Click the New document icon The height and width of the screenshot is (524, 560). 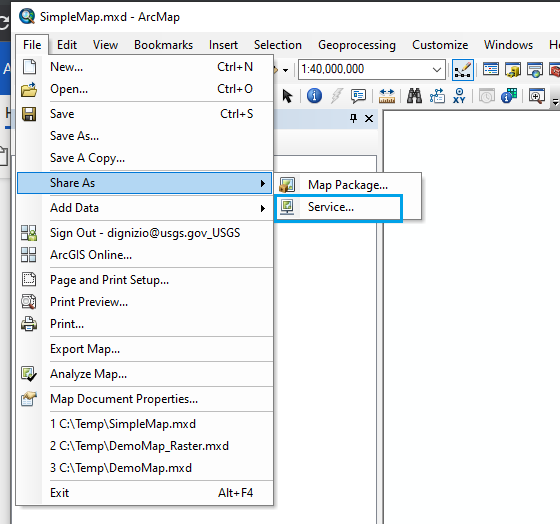click(x=29, y=67)
